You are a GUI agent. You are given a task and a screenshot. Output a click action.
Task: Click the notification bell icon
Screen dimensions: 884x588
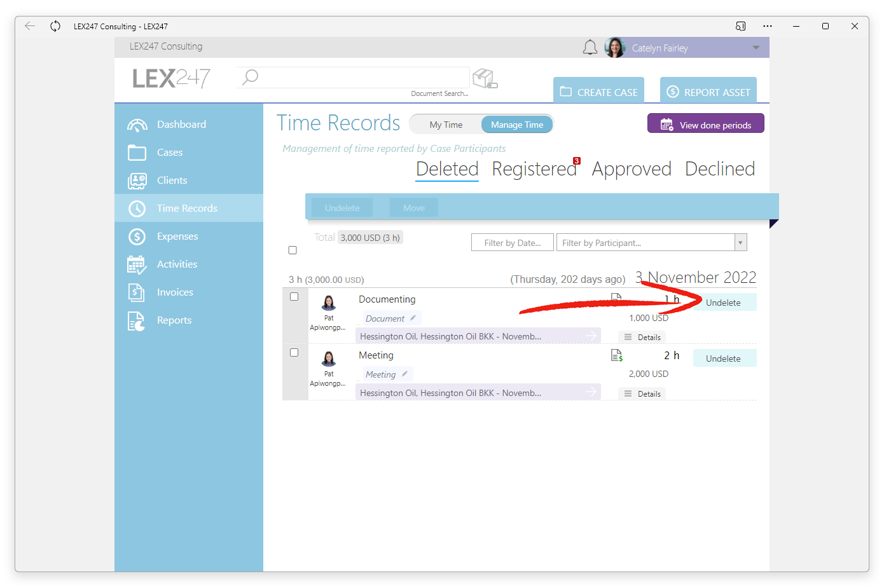pyautogui.click(x=590, y=48)
